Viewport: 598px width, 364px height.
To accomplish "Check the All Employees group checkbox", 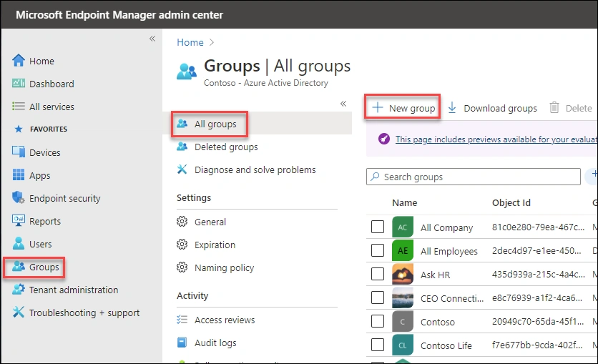I will [378, 250].
